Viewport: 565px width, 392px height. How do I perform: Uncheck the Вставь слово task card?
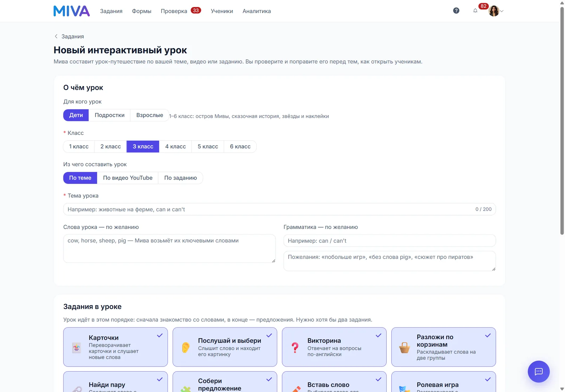(x=334, y=382)
